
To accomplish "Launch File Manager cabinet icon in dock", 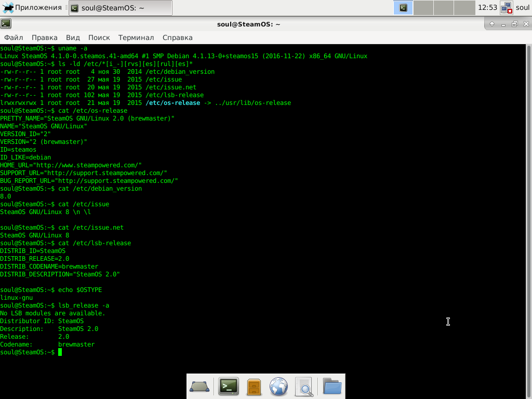I will [254, 387].
